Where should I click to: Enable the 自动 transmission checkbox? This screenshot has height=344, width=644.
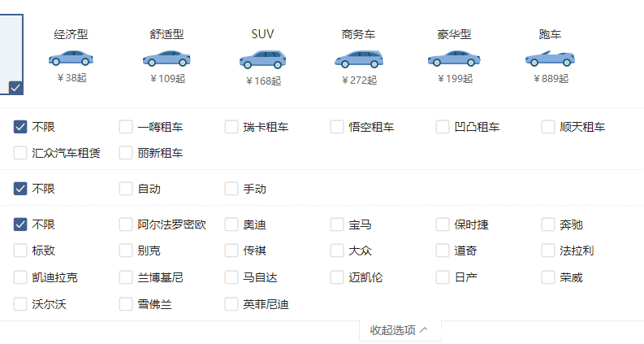126,189
